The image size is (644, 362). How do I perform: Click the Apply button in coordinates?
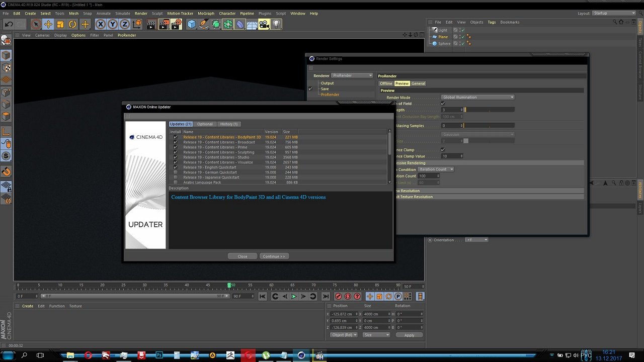point(409,335)
